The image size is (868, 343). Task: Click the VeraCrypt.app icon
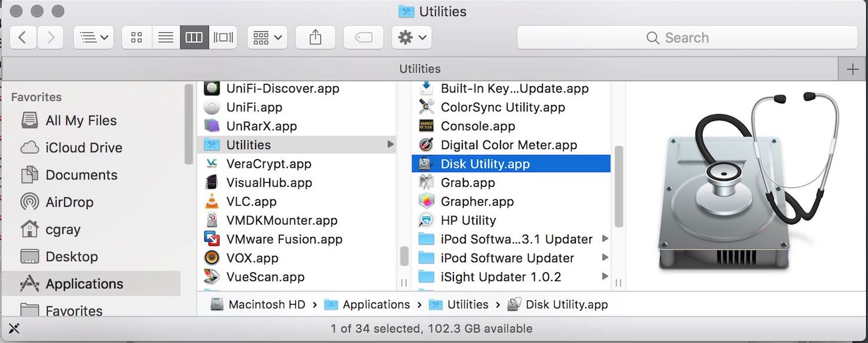[211, 164]
